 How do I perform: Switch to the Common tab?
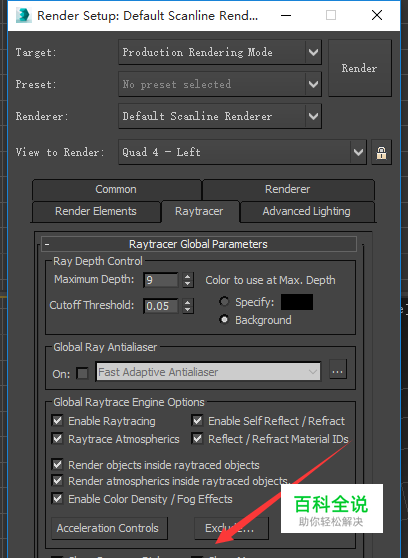point(116,189)
